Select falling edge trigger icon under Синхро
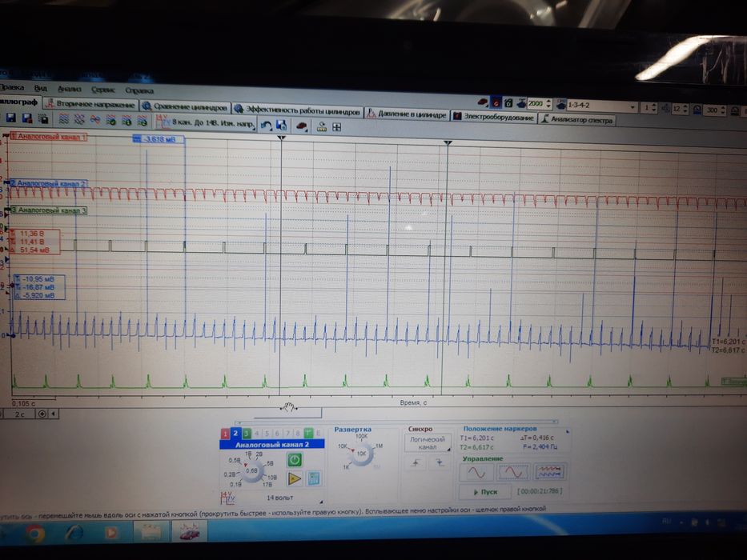Screen dimensions: 747x560 [440, 462]
